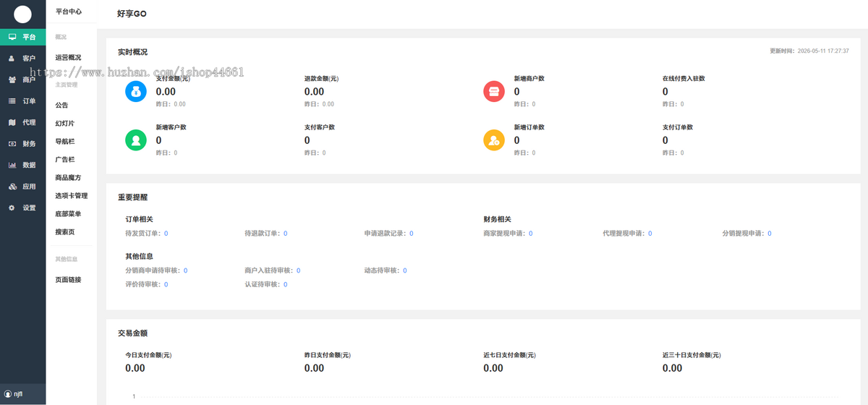The image size is (868, 405).
Task: Open the 数据 main menu
Action: [x=23, y=165]
